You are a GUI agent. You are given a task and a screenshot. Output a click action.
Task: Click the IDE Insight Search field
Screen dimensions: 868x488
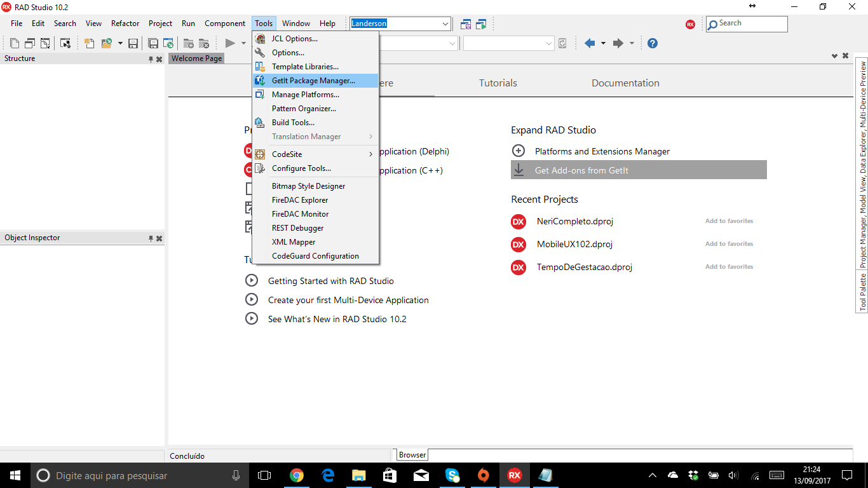[747, 24]
